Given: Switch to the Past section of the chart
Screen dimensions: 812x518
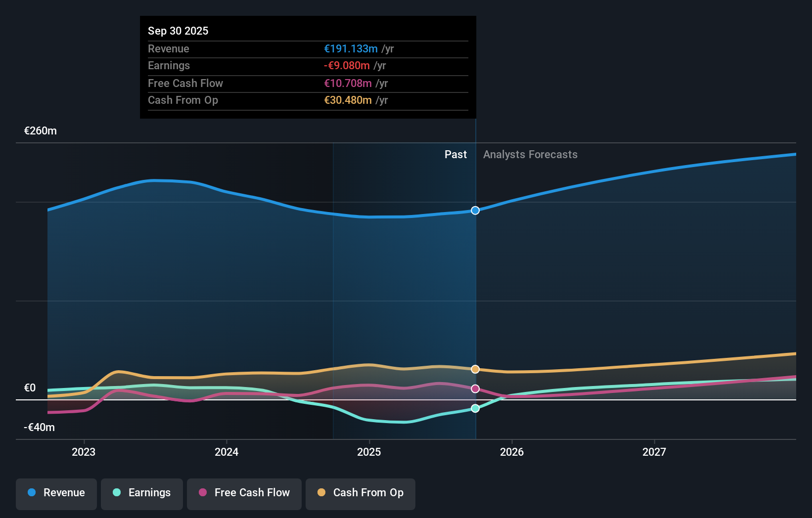Looking at the screenshot, I should [x=455, y=154].
